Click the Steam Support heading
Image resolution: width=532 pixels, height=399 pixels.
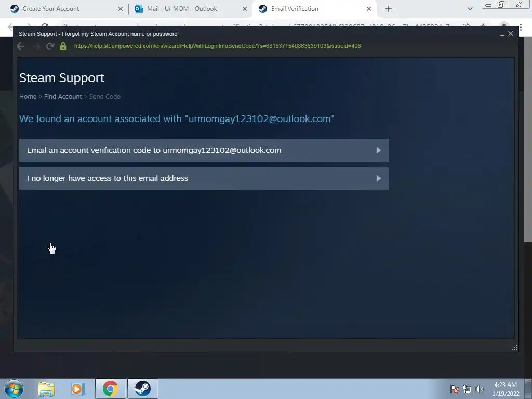point(62,78)
